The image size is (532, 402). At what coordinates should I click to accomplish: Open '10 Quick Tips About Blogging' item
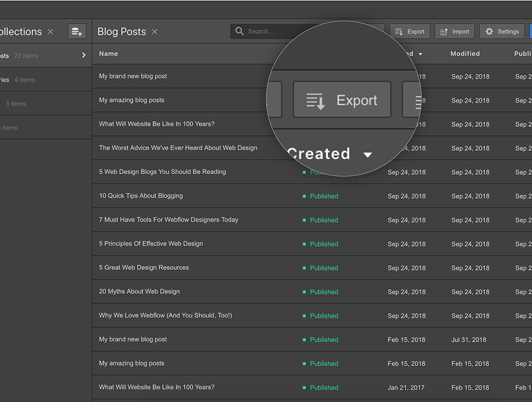(141, 196)
